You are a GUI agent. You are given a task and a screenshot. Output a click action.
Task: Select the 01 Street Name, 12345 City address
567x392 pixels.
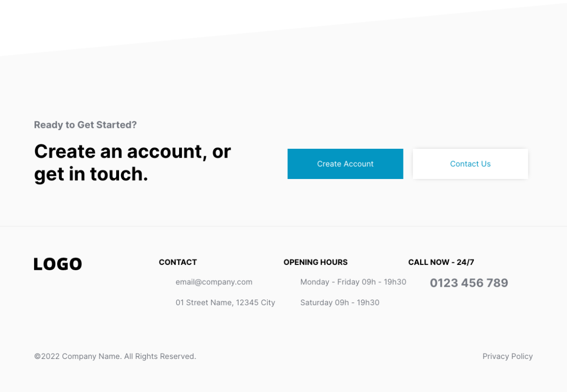click(225, 302)
